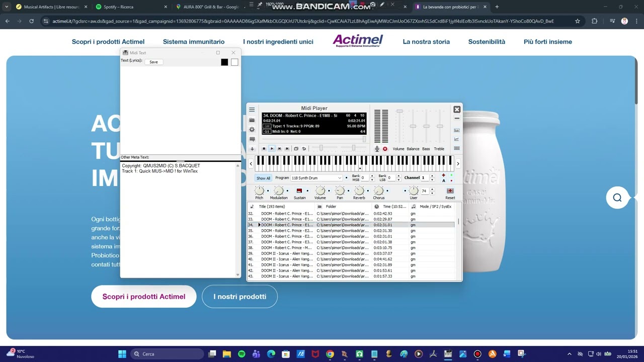Sort playlist by Time column header
Image resolution: width=644 pixels, height=362 pixels.
tap(390, 207)
